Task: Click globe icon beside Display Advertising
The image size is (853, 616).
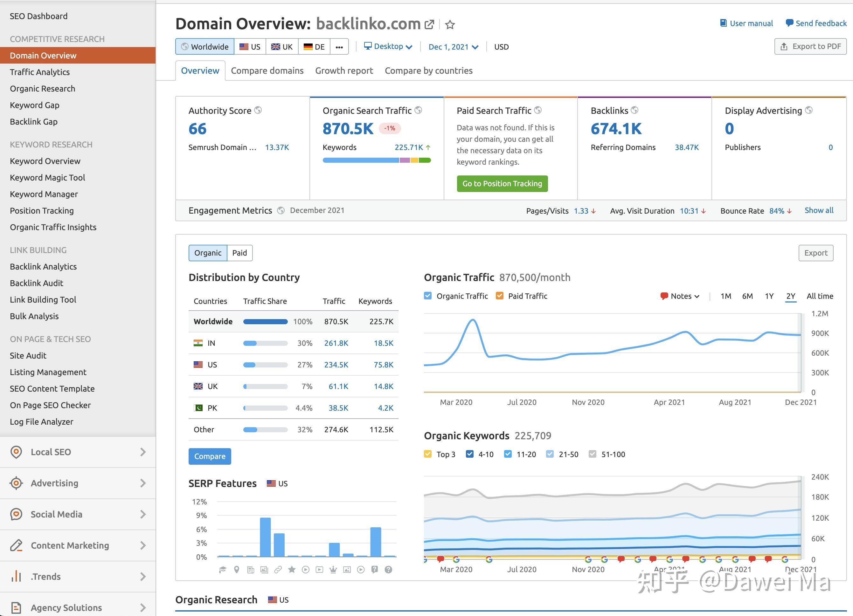Action: coord(808,110)
